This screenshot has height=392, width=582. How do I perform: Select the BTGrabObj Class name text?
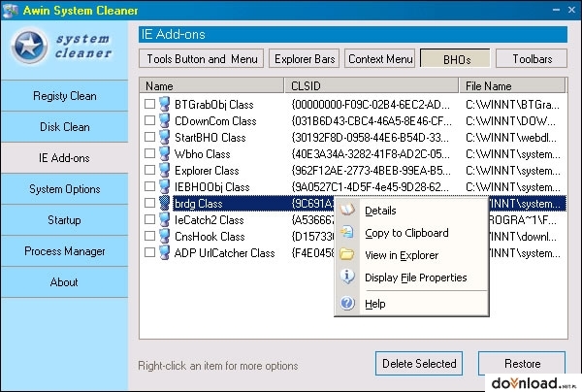pos(213,105)
